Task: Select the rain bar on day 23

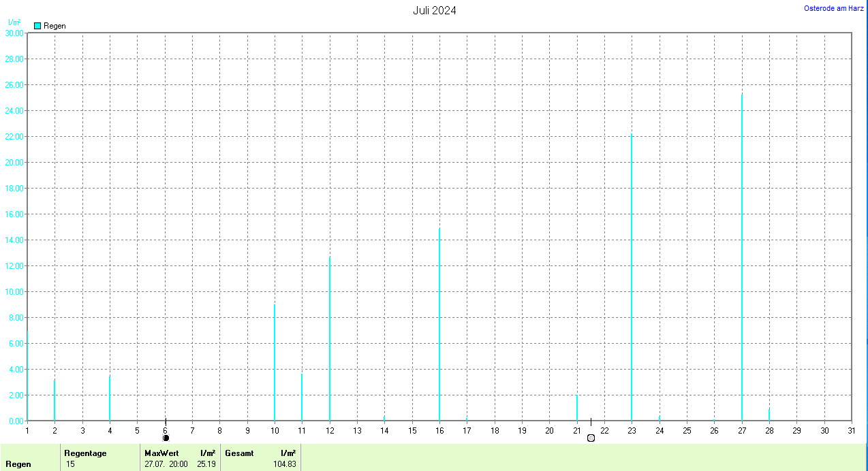Action: tap(632, 279)
